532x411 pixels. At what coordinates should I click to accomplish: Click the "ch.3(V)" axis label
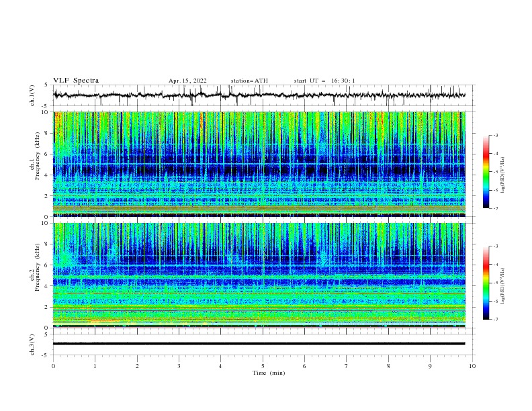coord(32,345)
